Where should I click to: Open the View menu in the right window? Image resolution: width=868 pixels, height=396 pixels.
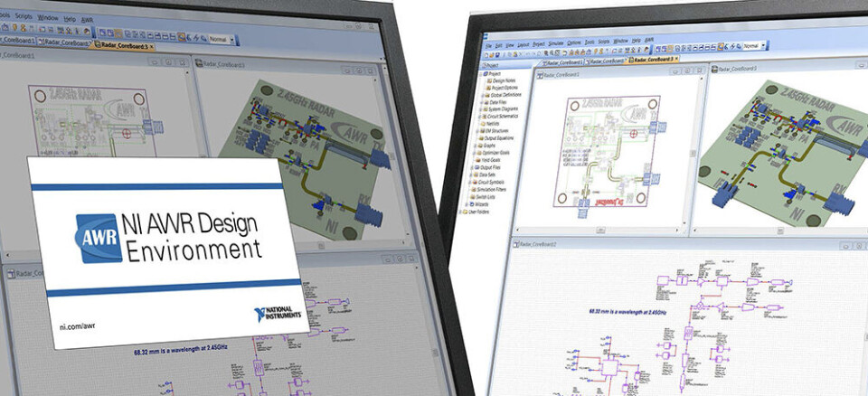point(510,45)
